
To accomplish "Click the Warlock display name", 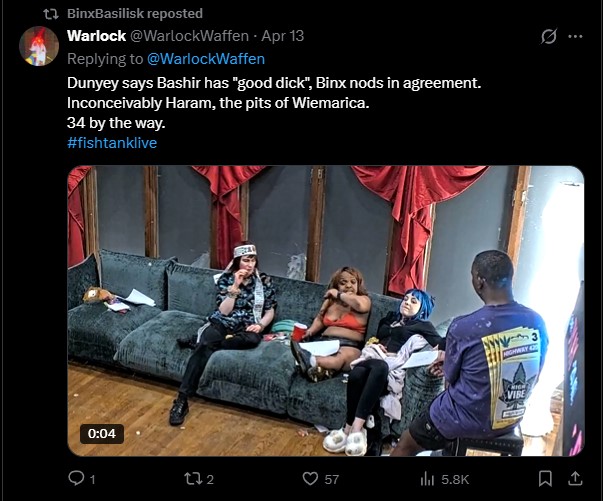I will 97,36.
